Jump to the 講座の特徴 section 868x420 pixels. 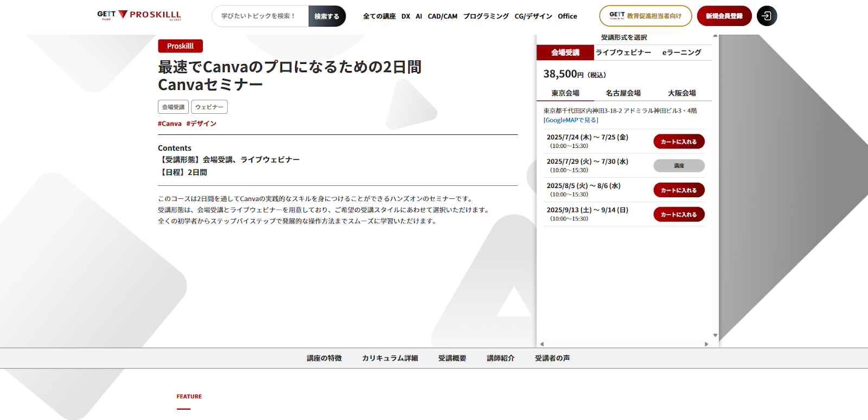(324, 358)
